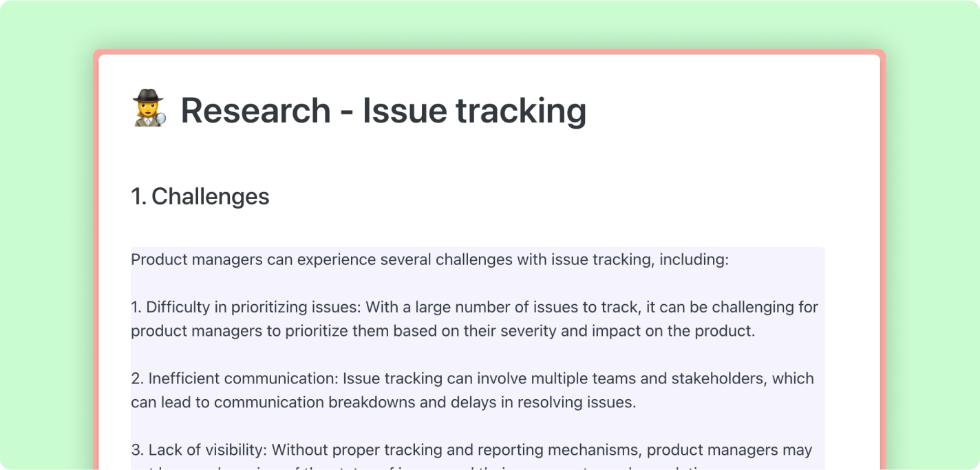980x470 pixels.
Task: Place cursor on "Difficulty in prioritizing issues"
Action: tap(253, 307)
